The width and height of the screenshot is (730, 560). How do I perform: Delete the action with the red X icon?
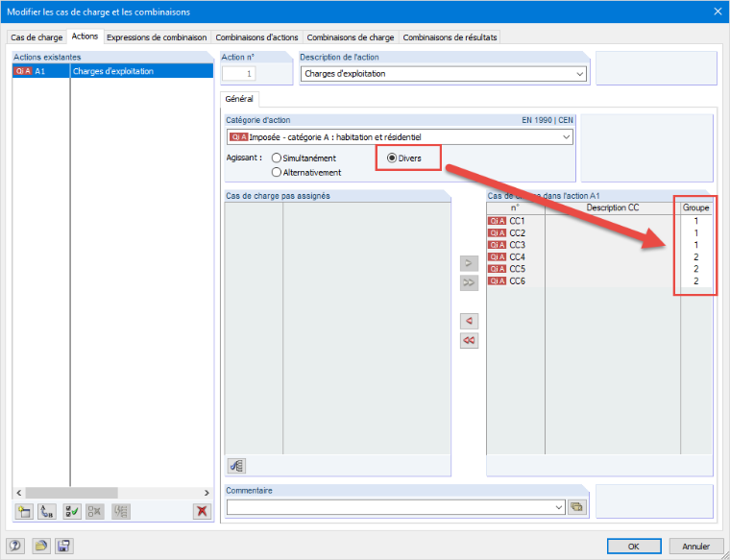point(202,512)
